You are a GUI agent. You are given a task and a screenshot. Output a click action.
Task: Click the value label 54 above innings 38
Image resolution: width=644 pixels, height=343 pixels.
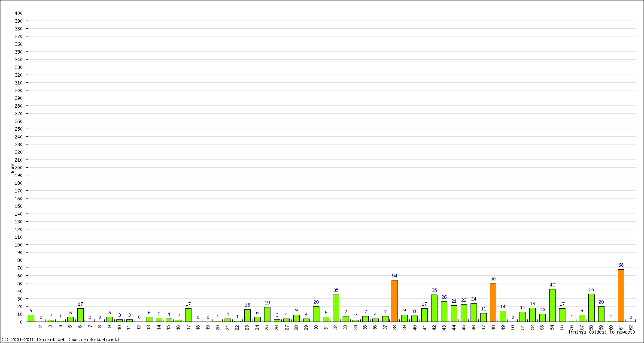click(x=395, y=276)
